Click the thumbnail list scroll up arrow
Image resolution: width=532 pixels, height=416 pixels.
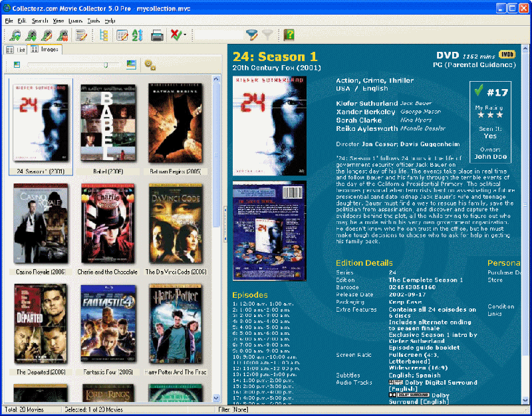tap(216, 79)
